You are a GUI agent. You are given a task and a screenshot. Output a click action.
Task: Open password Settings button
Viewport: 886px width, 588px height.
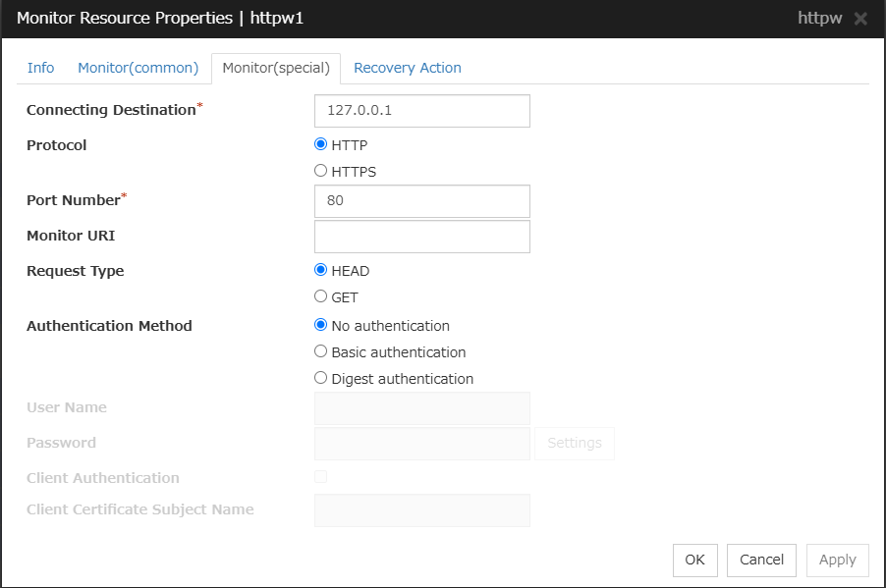575,444
